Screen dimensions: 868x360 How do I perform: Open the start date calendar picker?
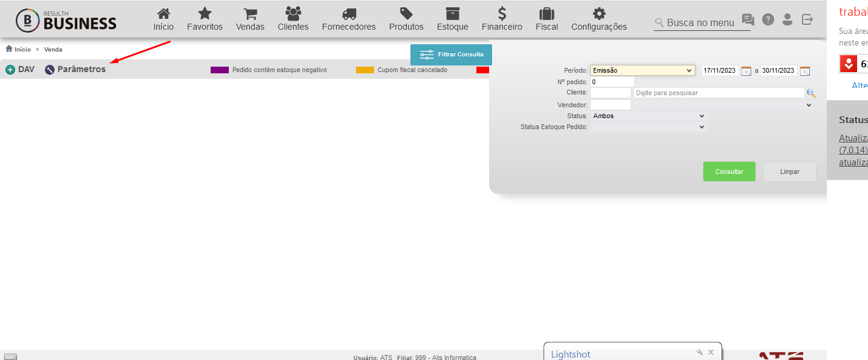pyautogui.click(x=746, y=71)
